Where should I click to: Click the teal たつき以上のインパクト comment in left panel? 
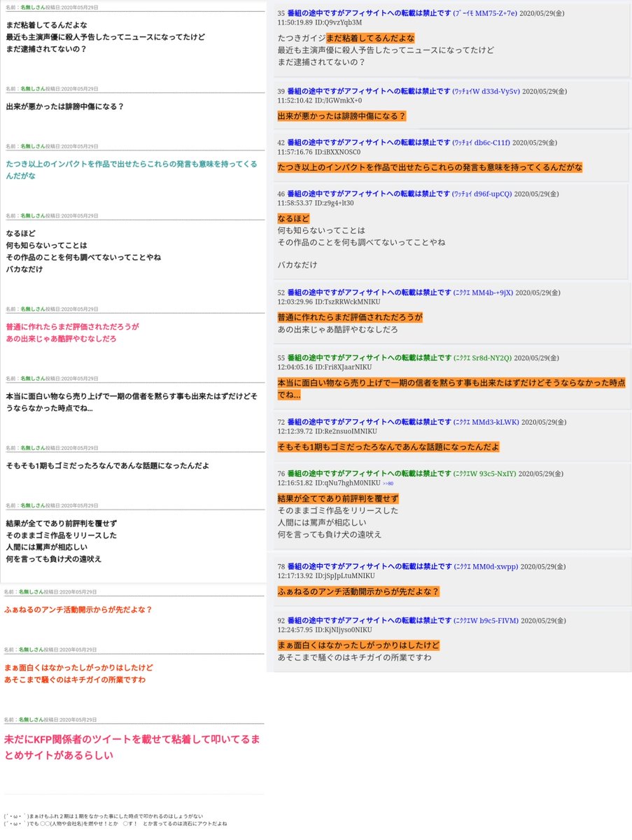tap(132, 169)
